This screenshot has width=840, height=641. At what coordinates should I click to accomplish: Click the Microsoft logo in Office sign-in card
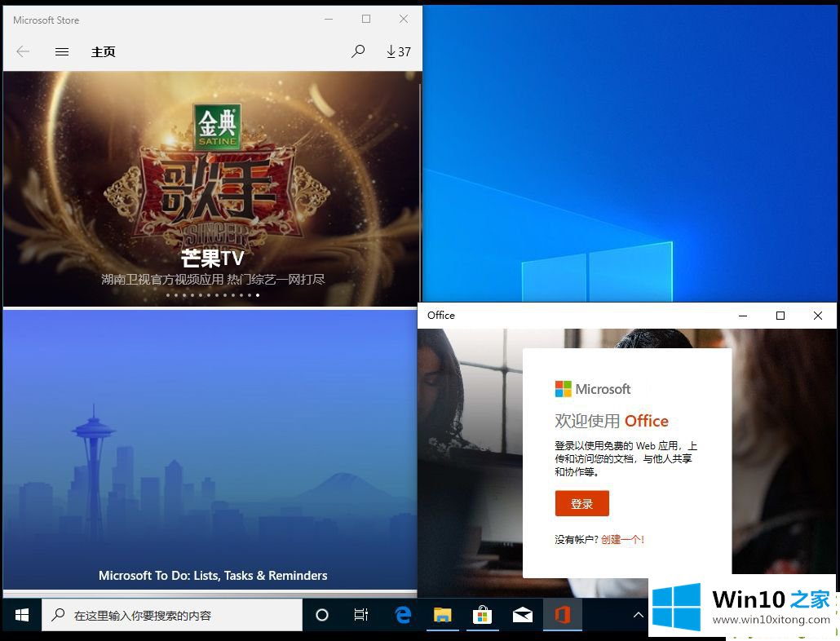point(593,389)
